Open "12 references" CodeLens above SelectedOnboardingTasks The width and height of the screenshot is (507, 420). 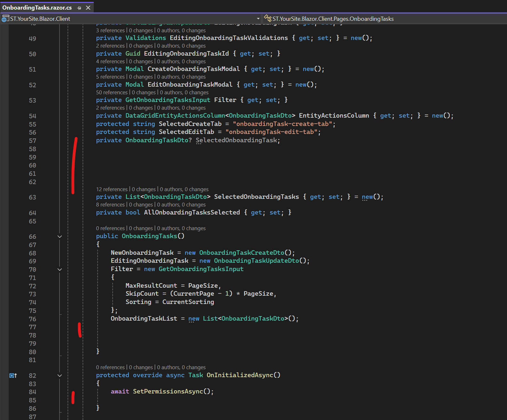(112, 189)
